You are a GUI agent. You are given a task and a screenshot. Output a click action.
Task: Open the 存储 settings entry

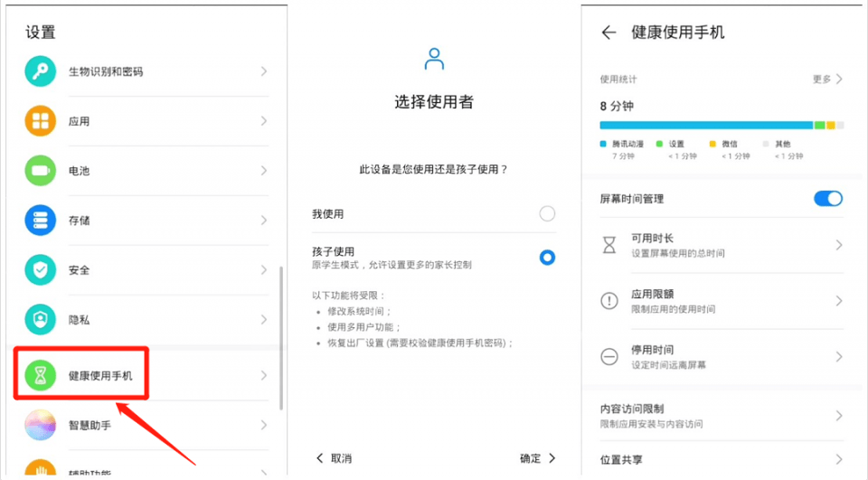tap(146, 221)
